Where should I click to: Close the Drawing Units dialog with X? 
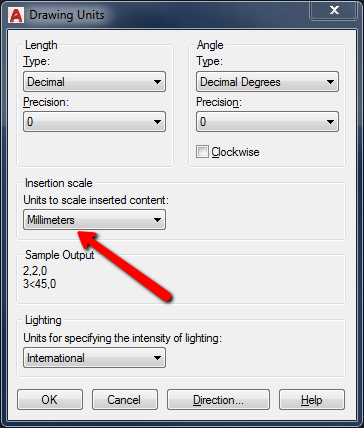point(334,10)
